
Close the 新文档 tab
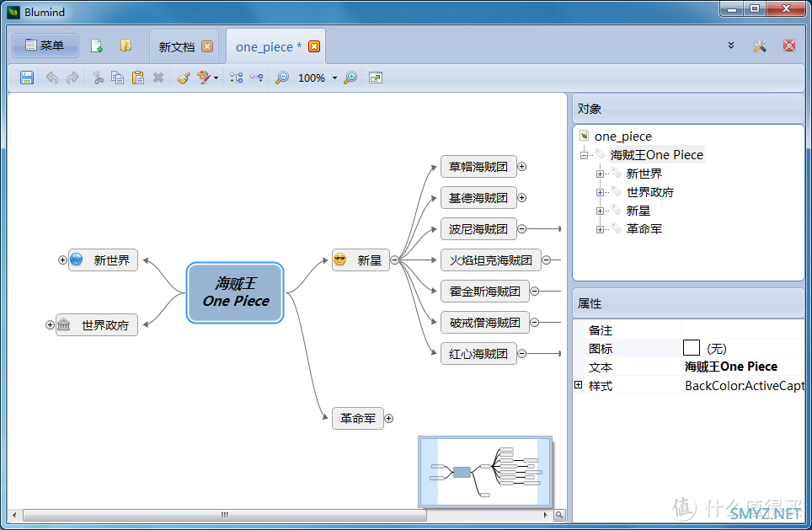207,46
